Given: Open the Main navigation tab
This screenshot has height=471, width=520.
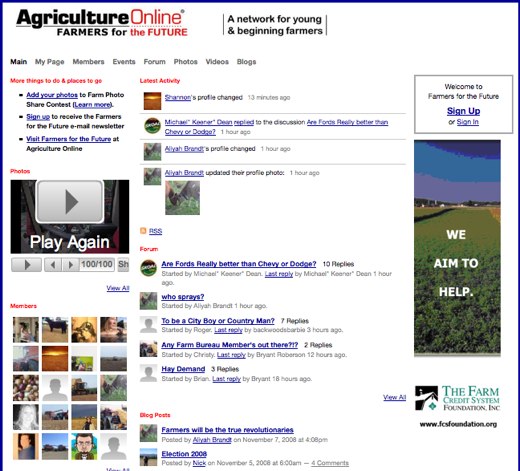Looking at the screenshot, I should (18, 62).
